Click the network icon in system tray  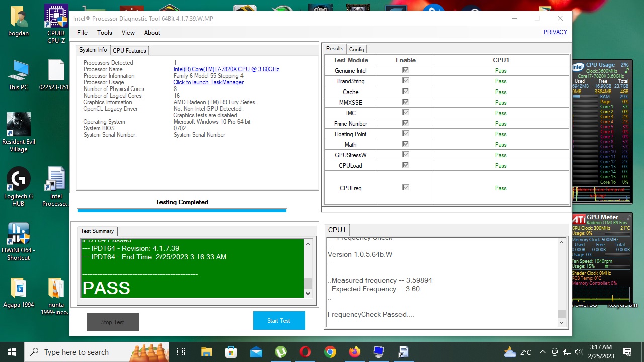pos(567,352)
